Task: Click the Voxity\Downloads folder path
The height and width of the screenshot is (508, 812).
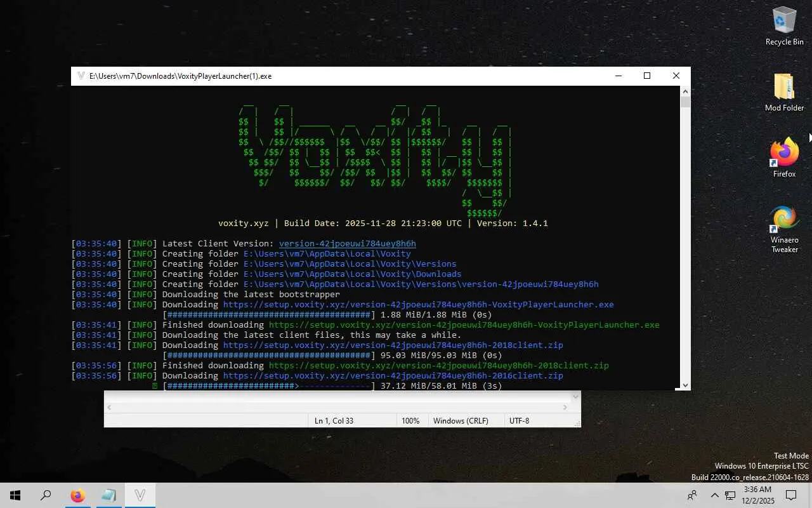Action: click(353, 274)
